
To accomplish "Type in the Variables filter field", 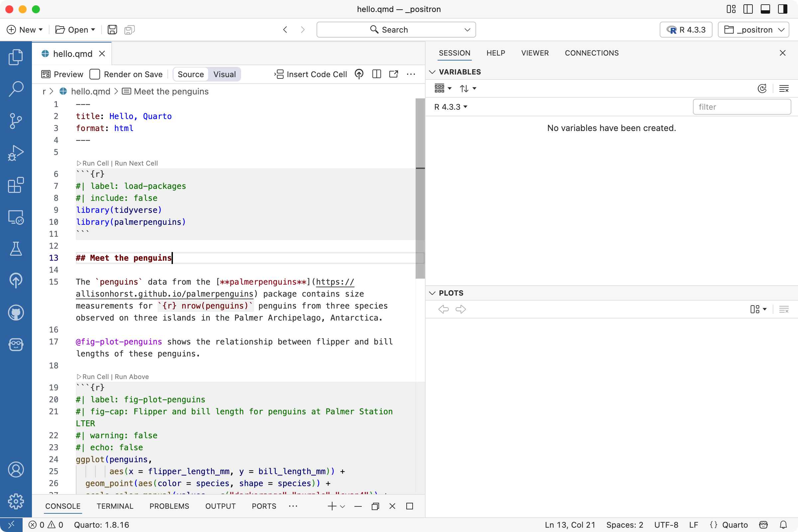I will coord(742,106).
